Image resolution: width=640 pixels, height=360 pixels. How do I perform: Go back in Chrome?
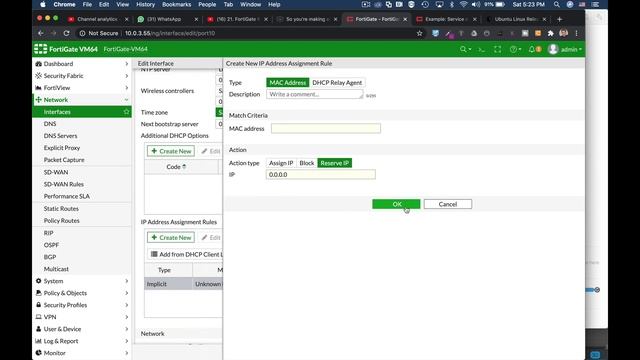click(x=40, y=33)
